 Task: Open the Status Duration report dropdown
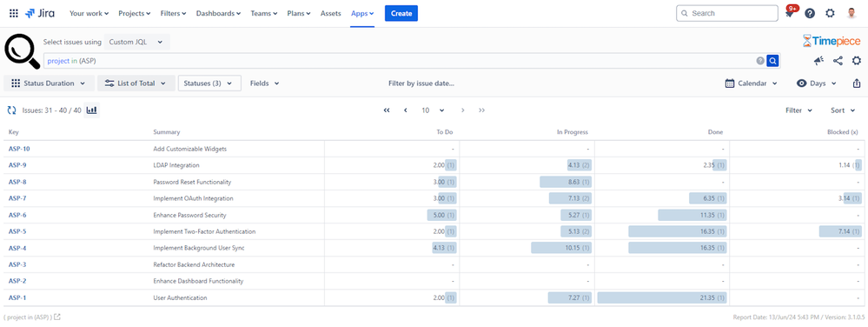(49, 83)
